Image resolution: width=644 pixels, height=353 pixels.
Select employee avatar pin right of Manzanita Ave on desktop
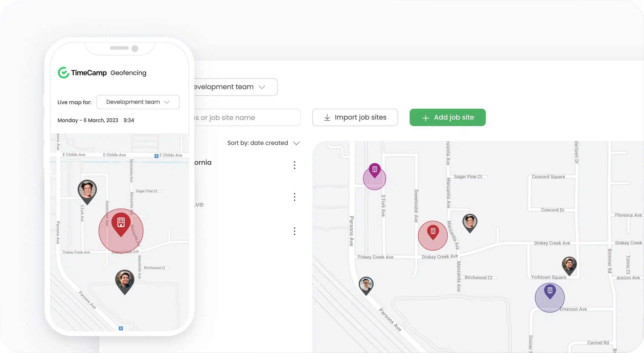point(470,222)
